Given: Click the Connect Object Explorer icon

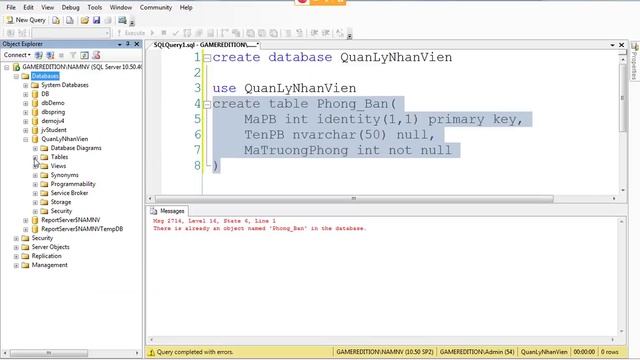Looking at the screenshot, I should click(x=39, y=55).
